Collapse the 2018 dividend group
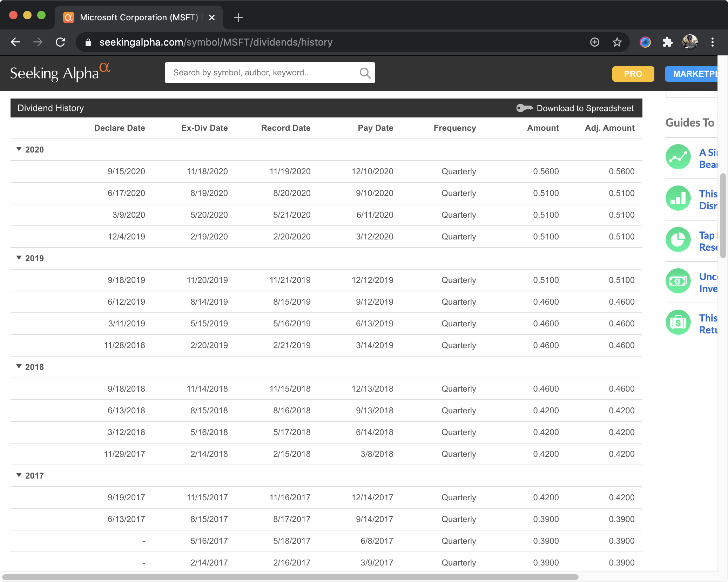 [19, 367]
